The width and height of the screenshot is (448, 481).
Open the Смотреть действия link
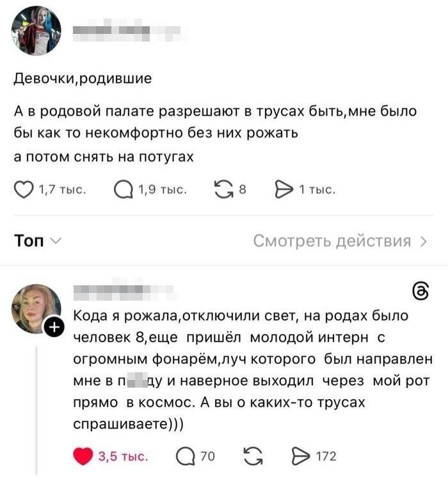pos(332,241)
